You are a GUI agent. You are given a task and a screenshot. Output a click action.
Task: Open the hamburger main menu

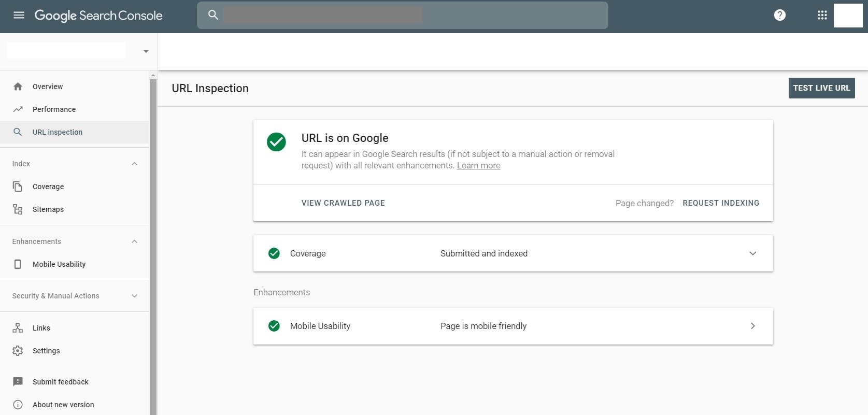[x=19, y=15]
